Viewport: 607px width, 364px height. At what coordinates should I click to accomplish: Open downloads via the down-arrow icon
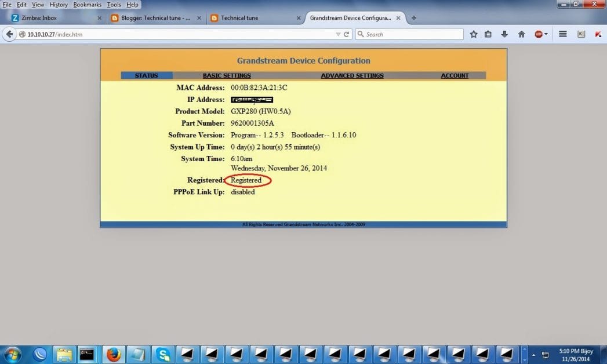pyautogui.click(x=504, y=34)
